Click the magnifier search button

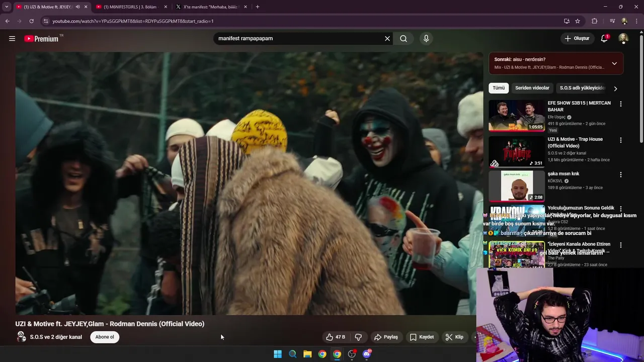coord(404,38)
